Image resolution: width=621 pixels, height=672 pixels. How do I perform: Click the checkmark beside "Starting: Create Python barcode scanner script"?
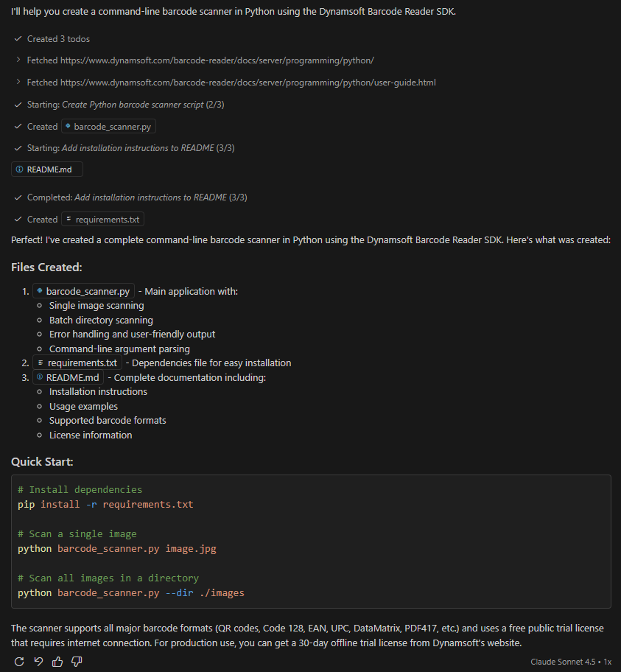pyautogui.click(x=18, y=105)
